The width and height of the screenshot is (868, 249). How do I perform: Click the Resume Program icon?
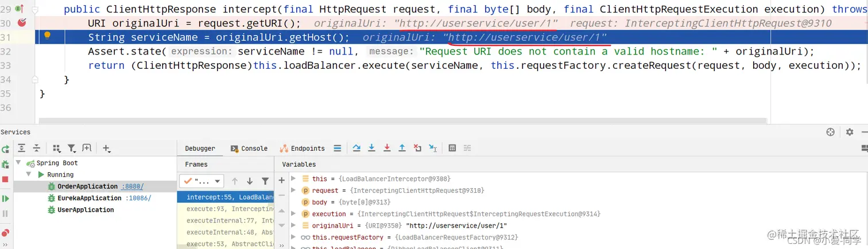pyautogui.click(x=5, y=199)
